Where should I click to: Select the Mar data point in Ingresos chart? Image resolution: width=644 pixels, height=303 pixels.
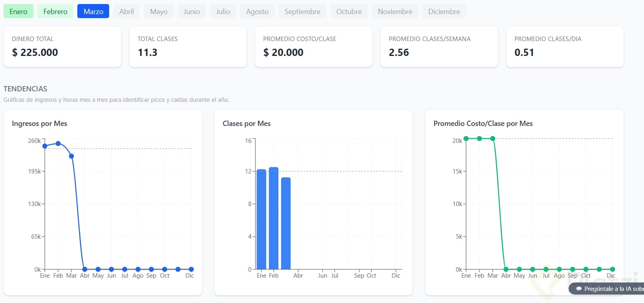[x=71, y=156]
